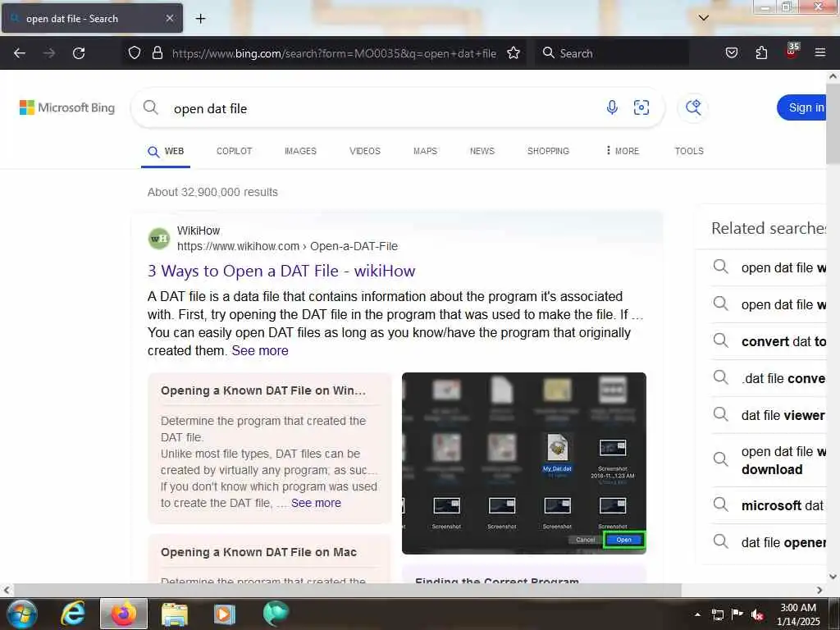Select related search '.dat file conve...'
840x630 pixels.
(769, 378)
